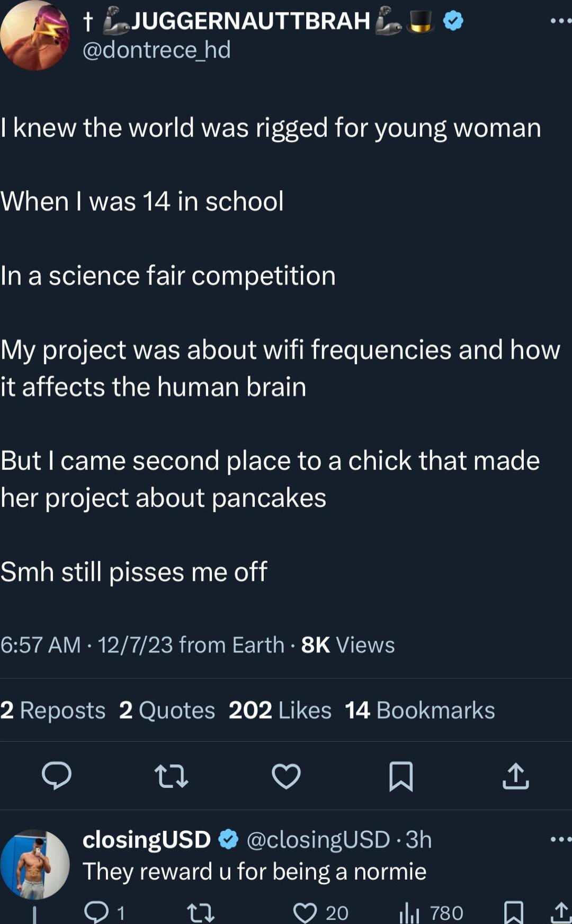572x924 pixels.
Task: Reply to JUGGERNAUTTBRAH's tweet
Action: coord(57,777)
